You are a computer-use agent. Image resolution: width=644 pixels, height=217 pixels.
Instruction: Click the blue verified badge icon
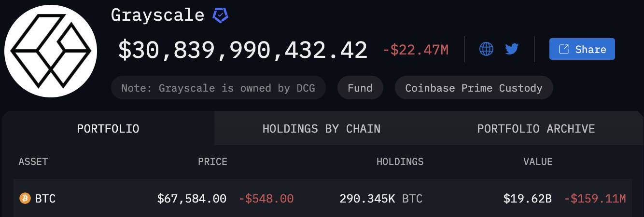221,15
